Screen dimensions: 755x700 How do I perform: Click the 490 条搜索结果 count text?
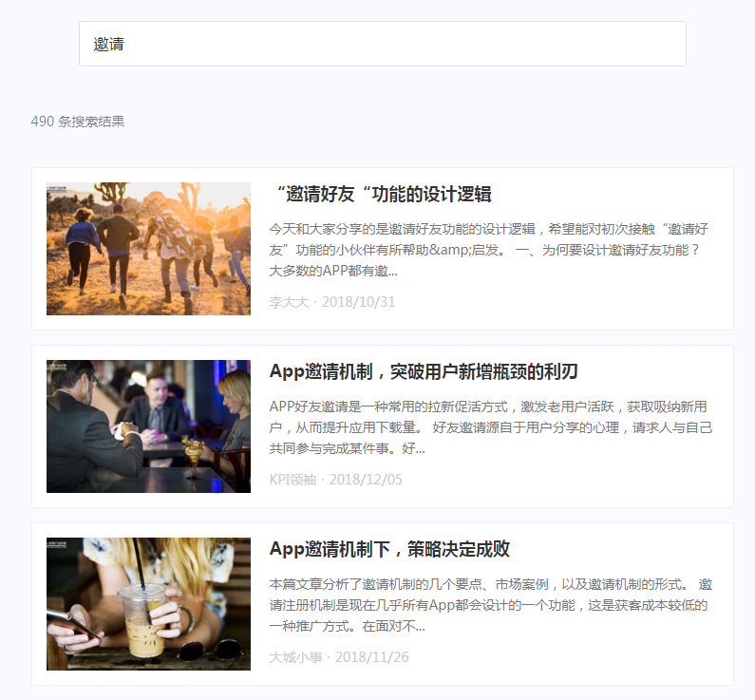click(78, 122)
